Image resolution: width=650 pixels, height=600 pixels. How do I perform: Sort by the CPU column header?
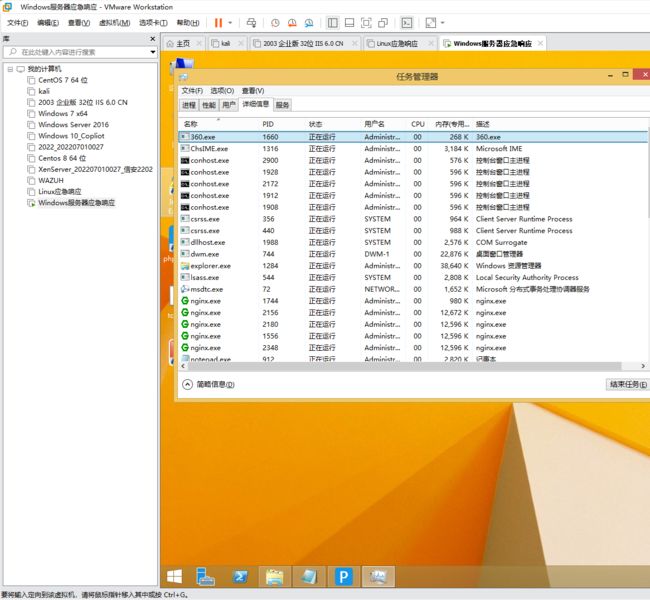pyautogui.click(x=417, y=124)
